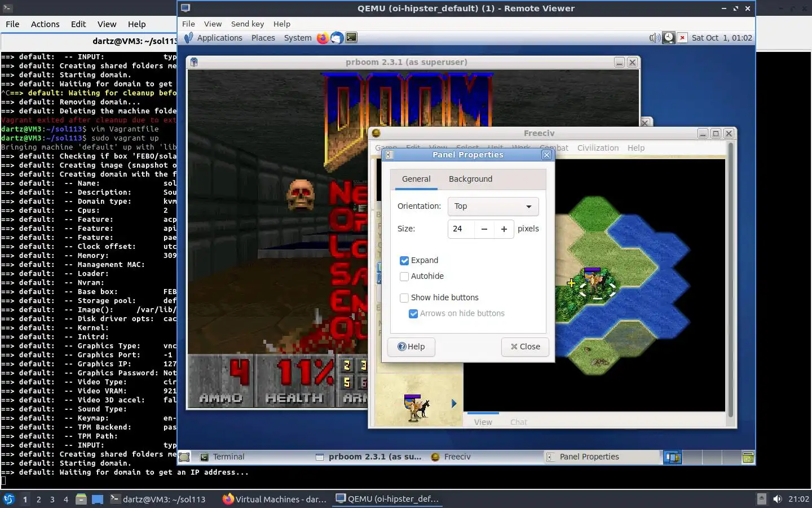
Task: Open the terminal launcher in guest panel
Action: 351,38
